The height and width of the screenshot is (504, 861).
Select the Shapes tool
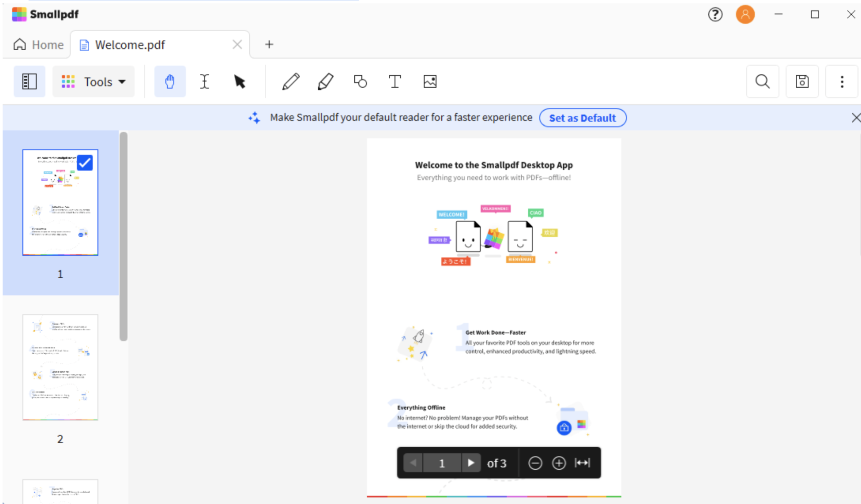360,82
